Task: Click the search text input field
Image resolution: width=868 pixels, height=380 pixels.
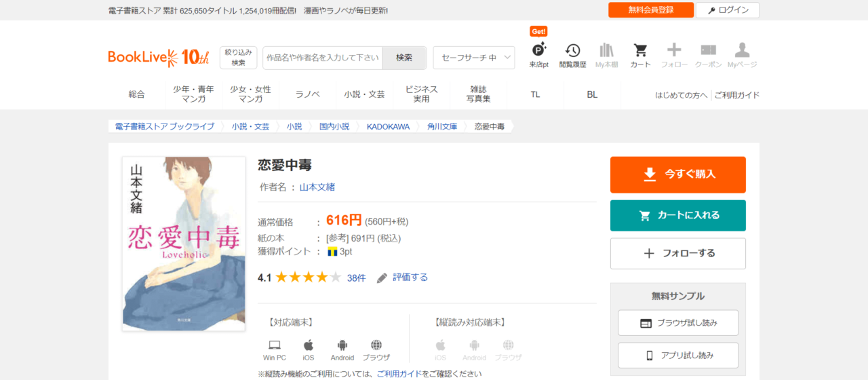Action: 323,58
